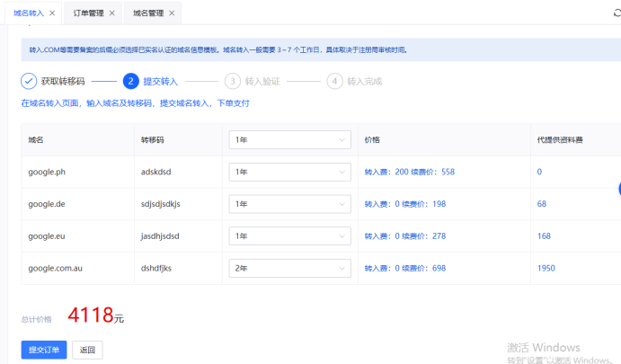Screen dimensions: 621x364
Task: Expand the year dropdown for google.de
Action: click(x=289, y=204)
